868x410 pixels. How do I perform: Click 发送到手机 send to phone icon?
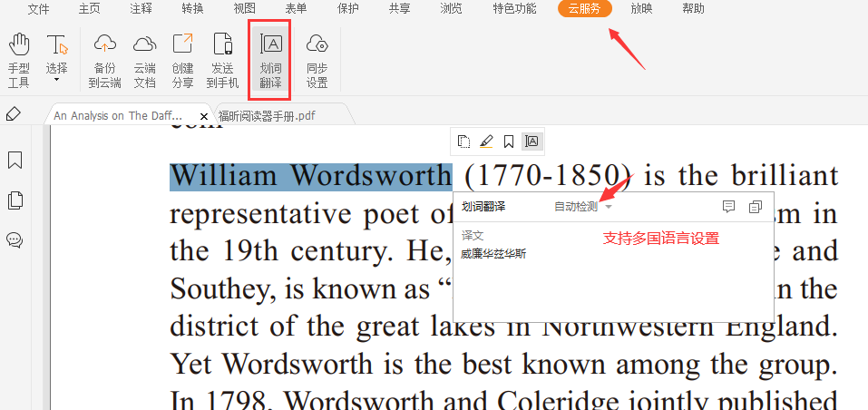click(222, 60)
